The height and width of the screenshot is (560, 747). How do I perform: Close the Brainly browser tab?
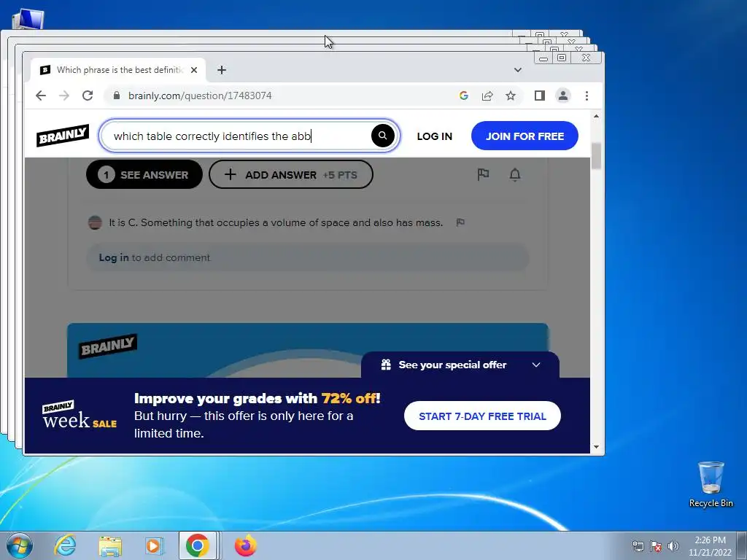point(194,70)
